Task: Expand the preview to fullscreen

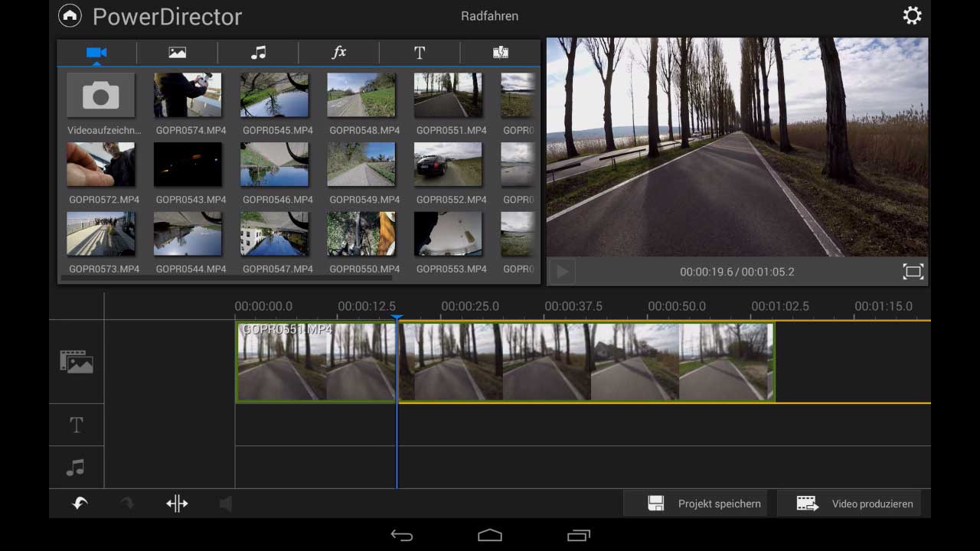Action: point(913,272)
